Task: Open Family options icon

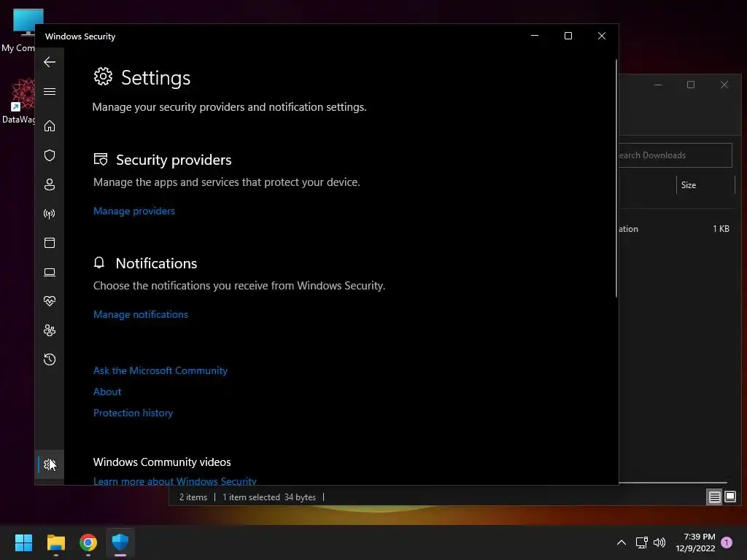Action: tap(50, 330)
